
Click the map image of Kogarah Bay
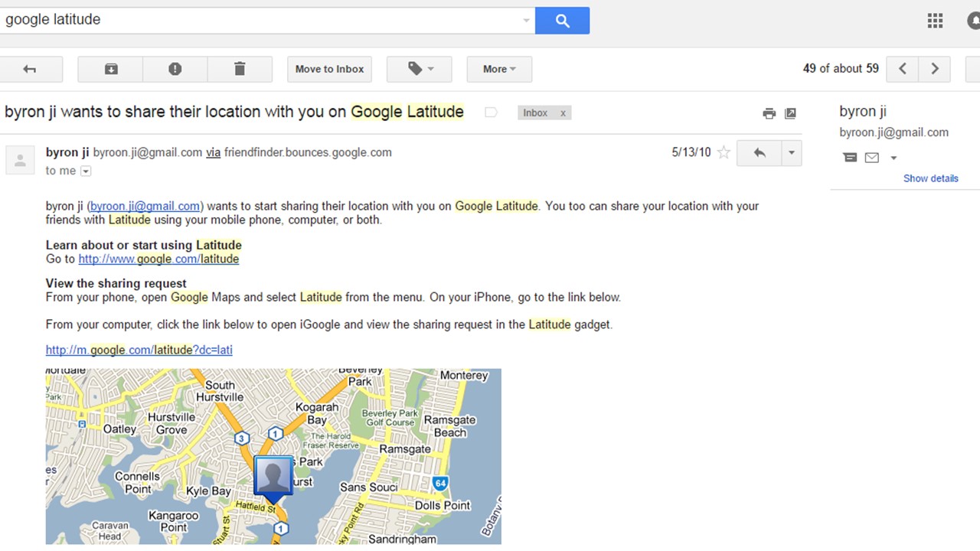[273, 457]
